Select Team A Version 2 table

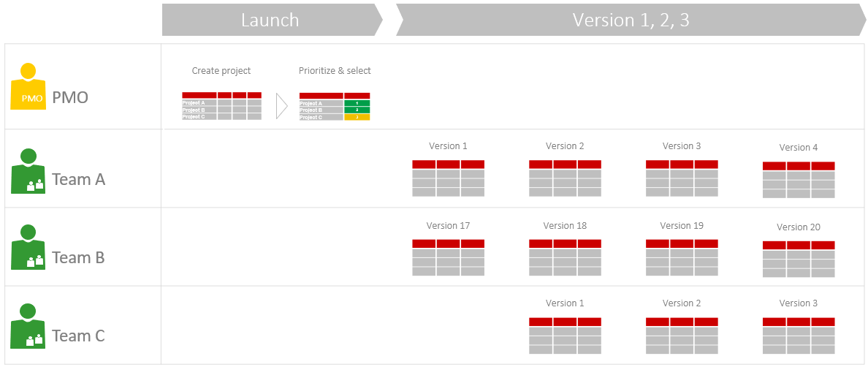tap(565, 178)
